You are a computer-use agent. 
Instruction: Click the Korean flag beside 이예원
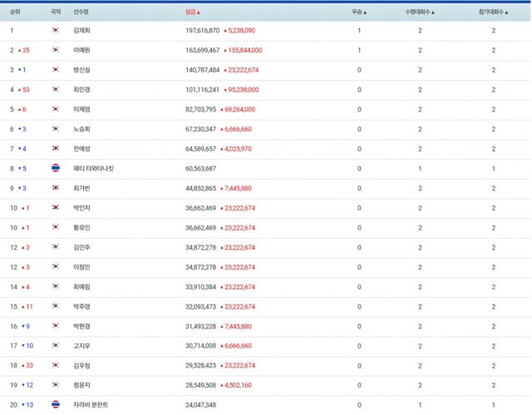[56, 51]
